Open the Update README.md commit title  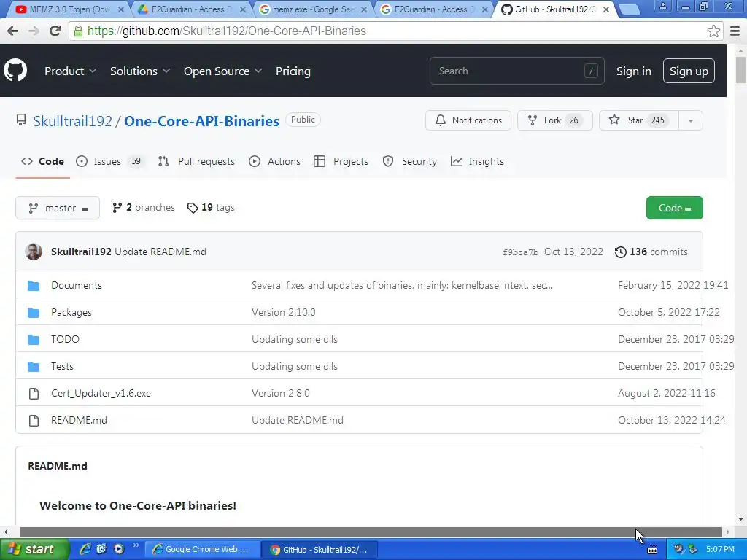160,252
